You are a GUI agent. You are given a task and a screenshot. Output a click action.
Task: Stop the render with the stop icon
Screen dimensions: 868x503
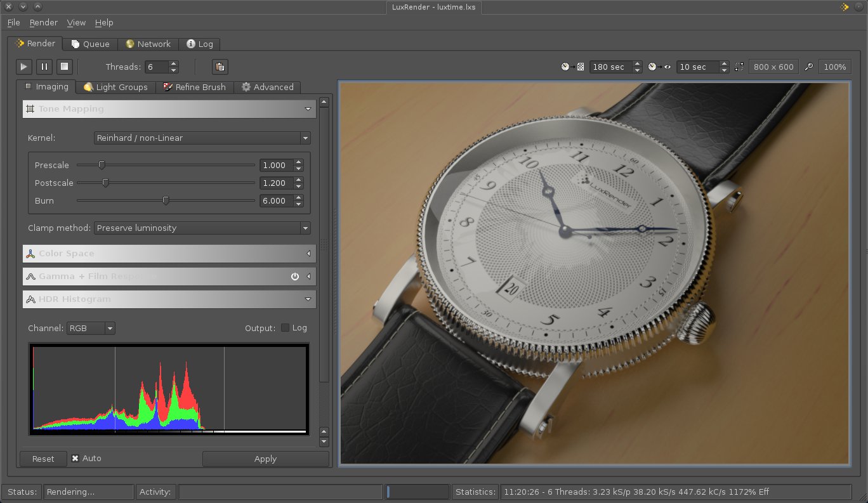pyautogui.click(x=64, y=67)
